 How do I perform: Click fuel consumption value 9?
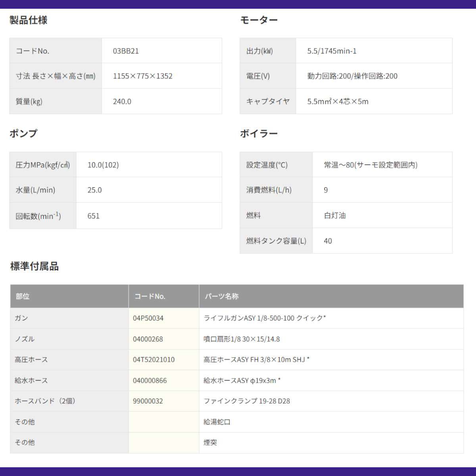(326, 190)
